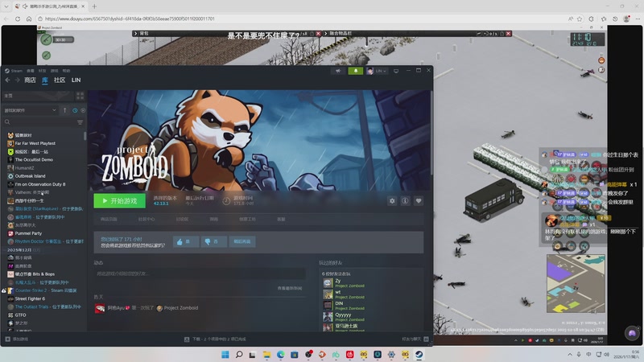This screenshot has height=362, width=644.
Task: Open Windows Start menu
Action: click(225, 355)
